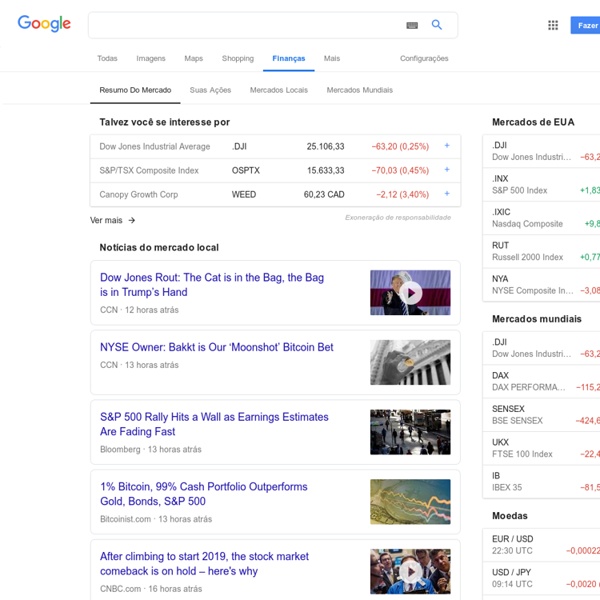Image resolution: width=600 pixels, height=600 pixels.
Task: Open UKX FTSE 100 Index
Action: 541,448
